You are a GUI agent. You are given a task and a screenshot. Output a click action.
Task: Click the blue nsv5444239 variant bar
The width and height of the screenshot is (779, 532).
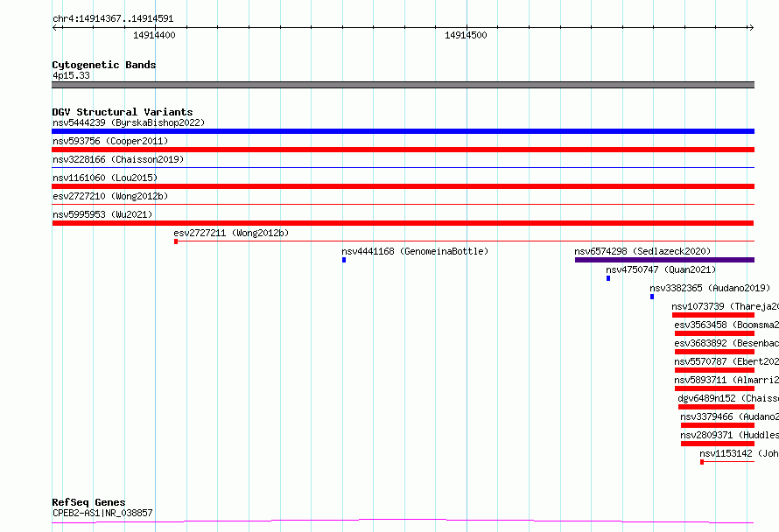tap(403, 131)
